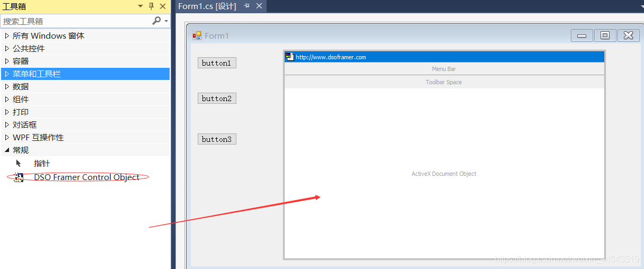Screen dimensions: 644x269
Task: Click the Form1 window title icon
Action: pos(197,35)
